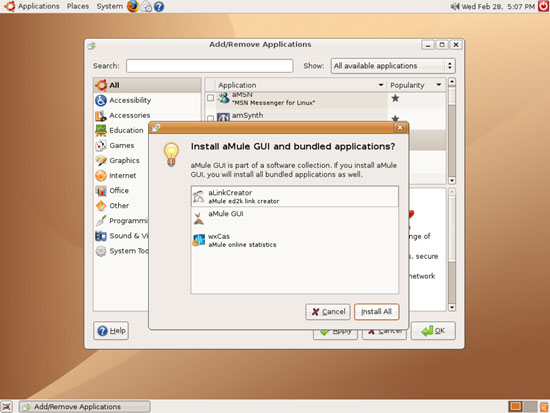This screenshot has width=550, height=413.
Task: Open the System menu
Action: pos(110,6)
